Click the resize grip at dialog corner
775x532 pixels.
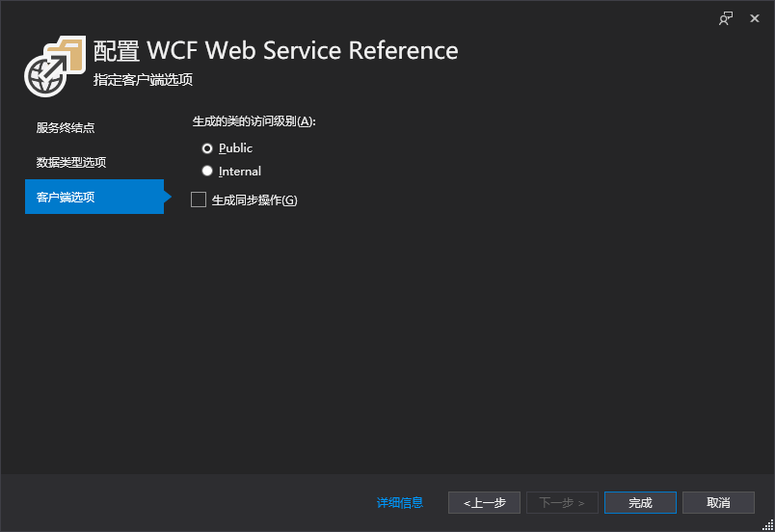768,525
